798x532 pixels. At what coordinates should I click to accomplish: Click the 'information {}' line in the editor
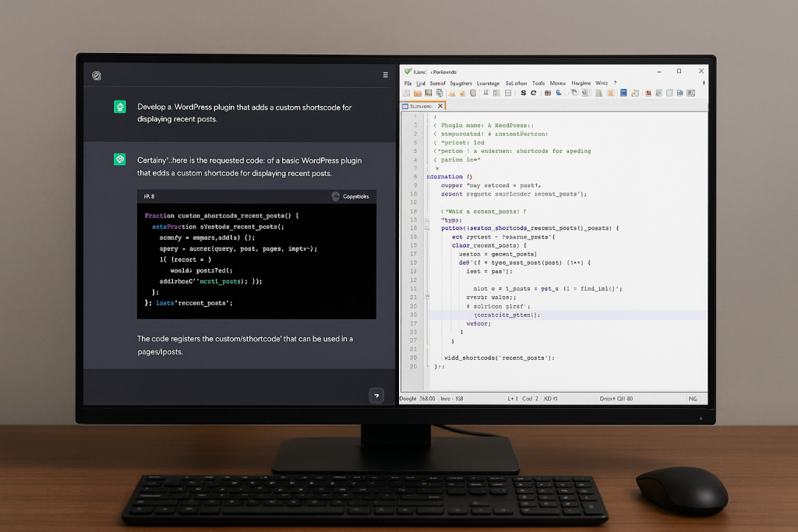(450, 177)
